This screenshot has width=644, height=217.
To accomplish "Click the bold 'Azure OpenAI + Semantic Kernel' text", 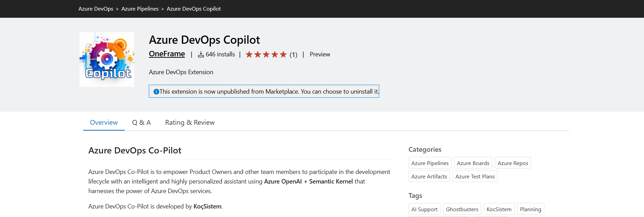I will click(x=309, y=181).
